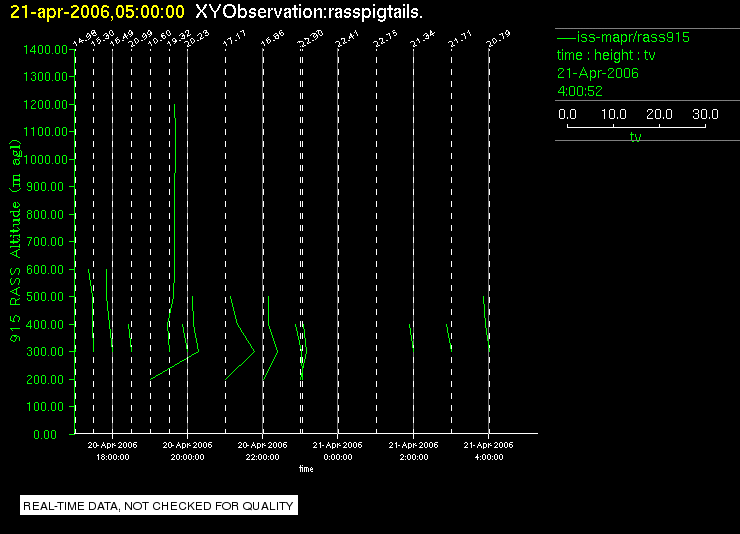Click the '20.23' profile value label

pyautogui.click(x=197, y=39)
